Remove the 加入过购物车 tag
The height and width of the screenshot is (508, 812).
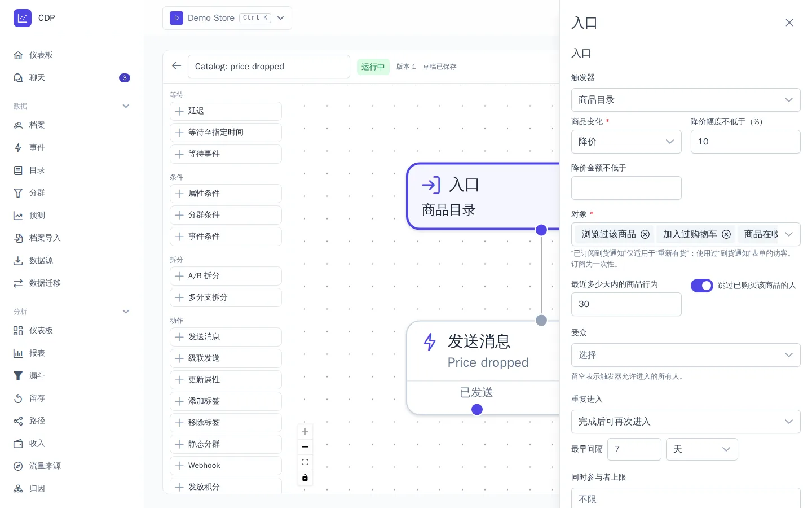tap(726, 234)
